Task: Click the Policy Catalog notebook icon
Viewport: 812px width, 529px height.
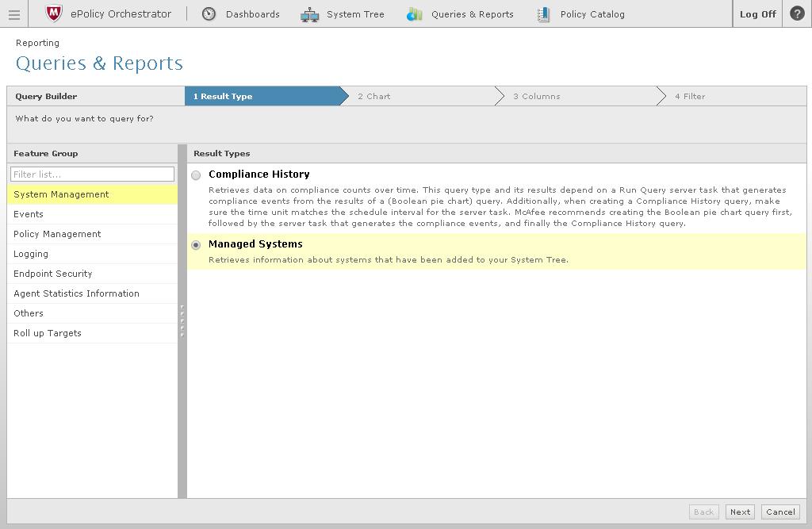Action: [543, 14]
